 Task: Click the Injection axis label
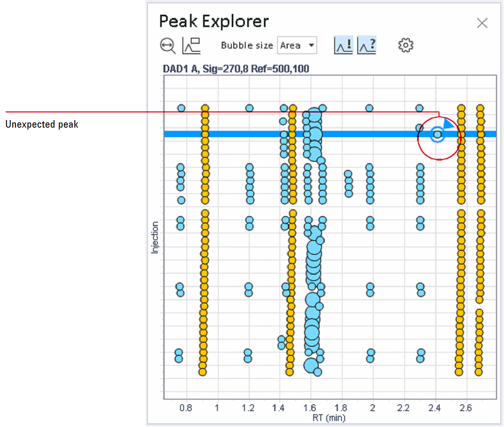[x=155, y=238]
